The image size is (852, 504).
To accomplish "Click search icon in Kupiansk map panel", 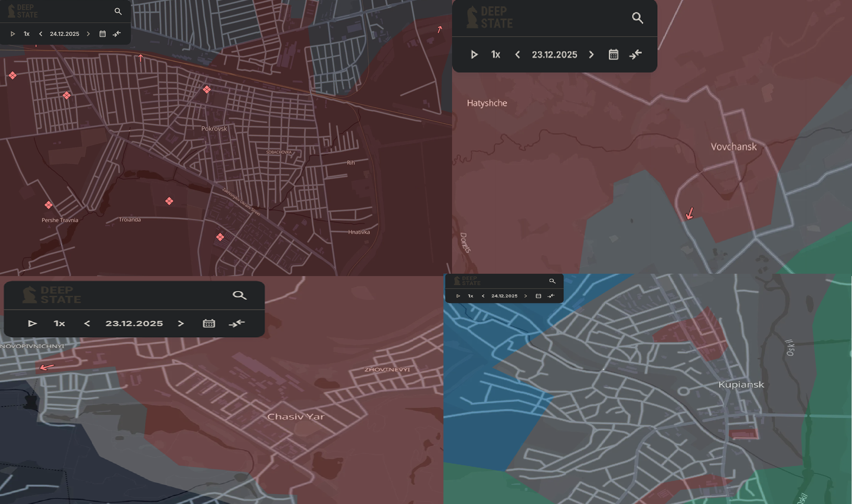I will click(552, 281).
